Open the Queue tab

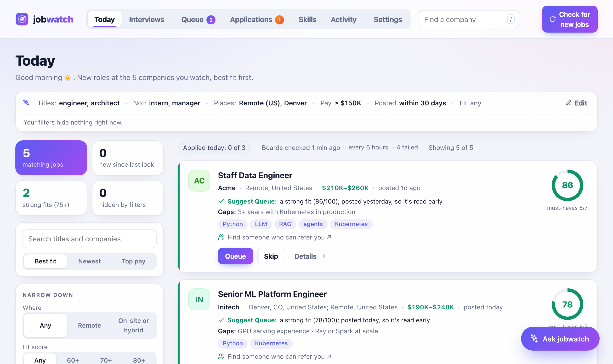198,19
